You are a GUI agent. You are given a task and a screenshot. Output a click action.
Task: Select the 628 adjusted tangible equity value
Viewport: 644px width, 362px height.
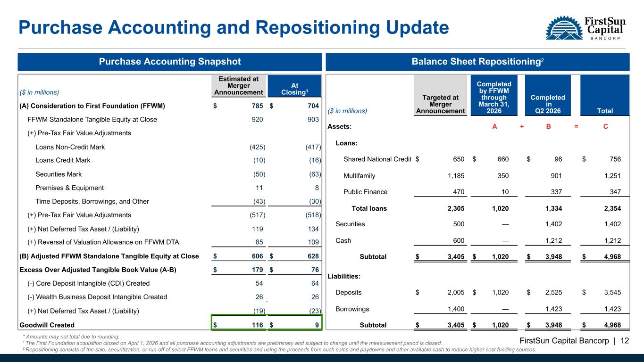[313, 256]
